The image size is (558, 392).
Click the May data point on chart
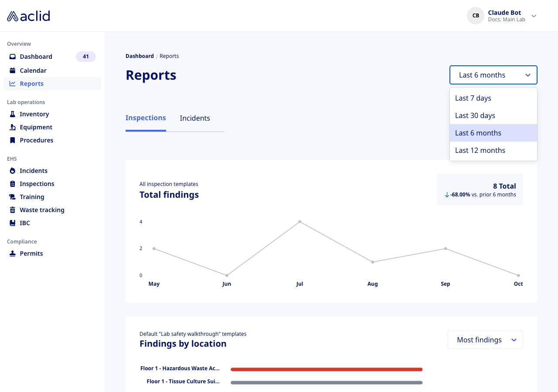[x=154, y=248]
